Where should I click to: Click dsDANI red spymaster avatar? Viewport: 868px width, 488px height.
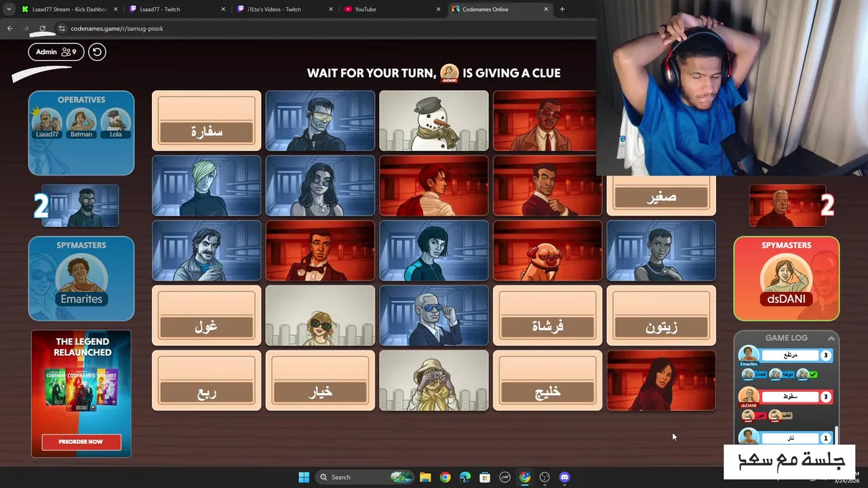(787, 281)
